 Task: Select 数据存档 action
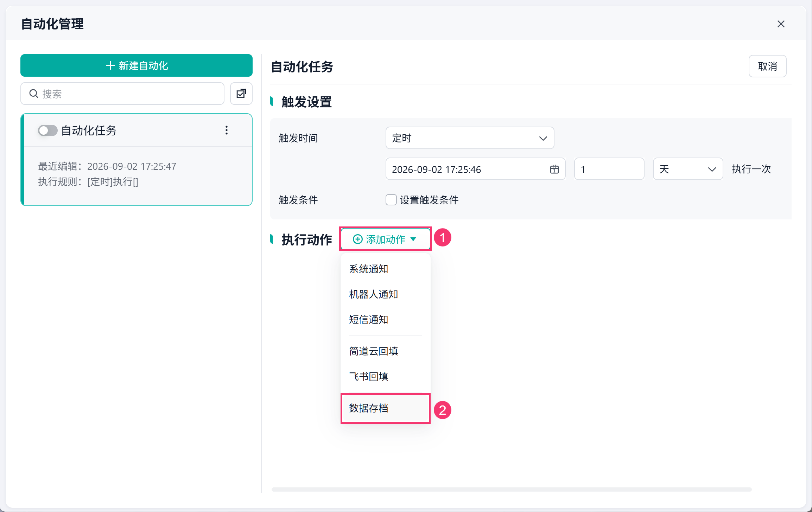point(385,408)
